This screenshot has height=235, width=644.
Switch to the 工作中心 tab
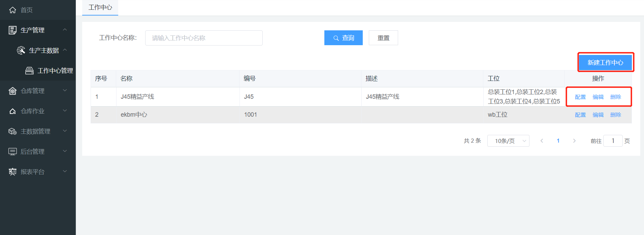100,7
